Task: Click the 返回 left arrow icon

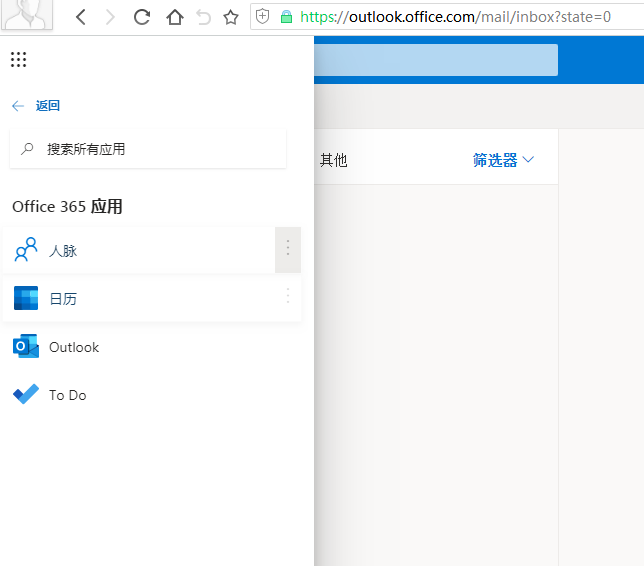Action: 18,106
